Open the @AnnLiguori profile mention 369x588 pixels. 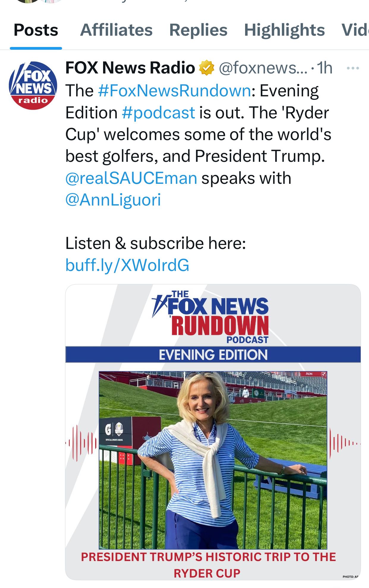click(113, 200)
